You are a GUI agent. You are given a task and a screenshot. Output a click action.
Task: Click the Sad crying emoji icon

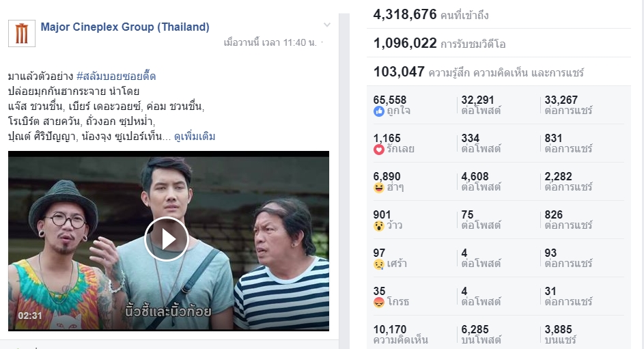click(x=378, y=264)
